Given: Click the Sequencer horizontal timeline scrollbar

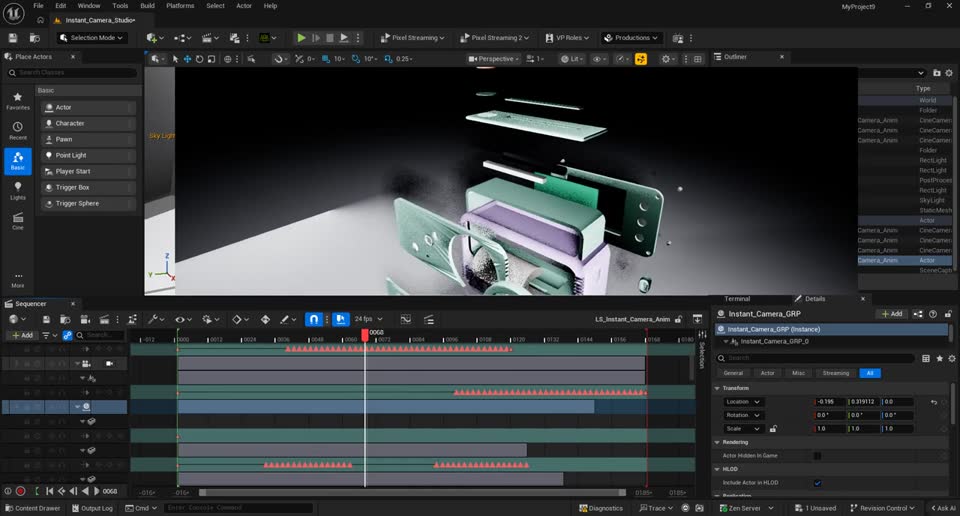Looking at the screenshot, I should coord(412,493).
